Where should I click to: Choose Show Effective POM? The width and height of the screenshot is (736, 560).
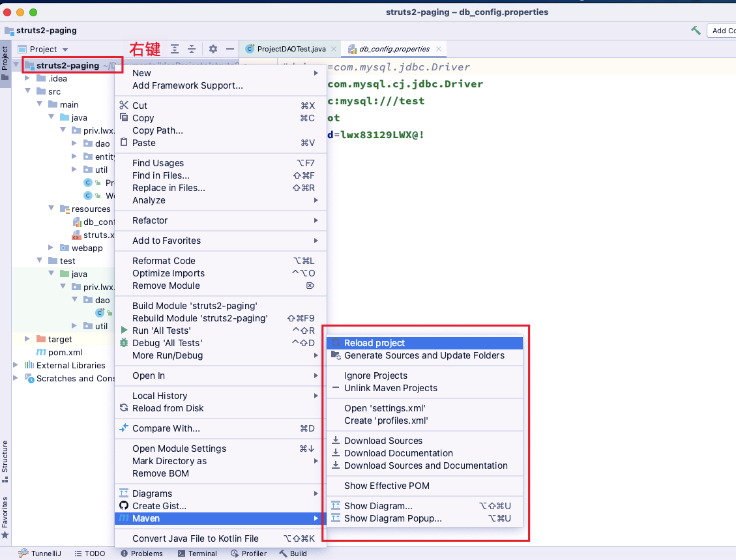[x=424, y=486]
